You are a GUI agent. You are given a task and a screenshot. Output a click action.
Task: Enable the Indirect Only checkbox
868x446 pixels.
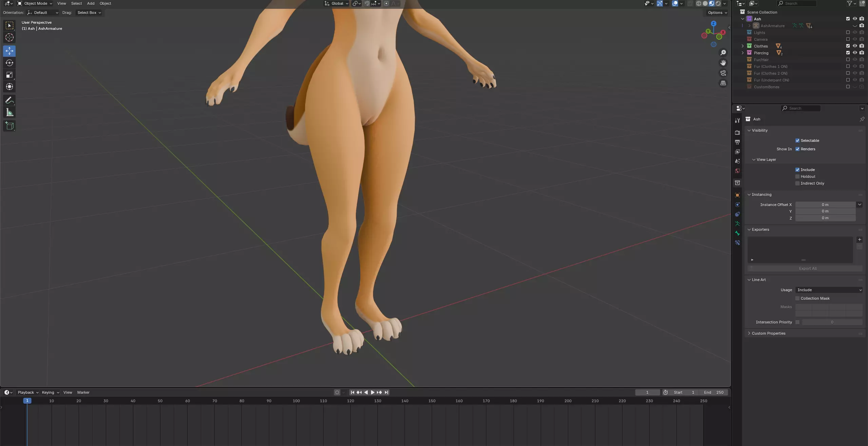click(797, 183)
